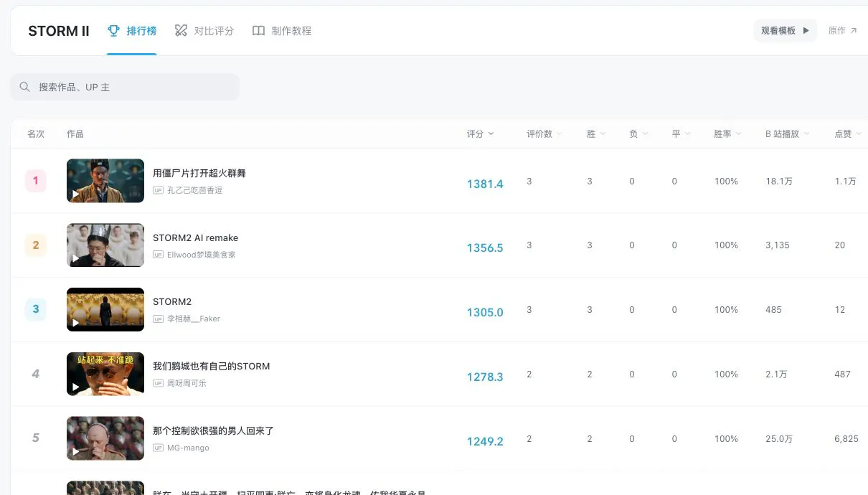Screen dimensions: 868x495
Task: Sort by 胜率 win rate header
Action: click(x=727, y=134)
